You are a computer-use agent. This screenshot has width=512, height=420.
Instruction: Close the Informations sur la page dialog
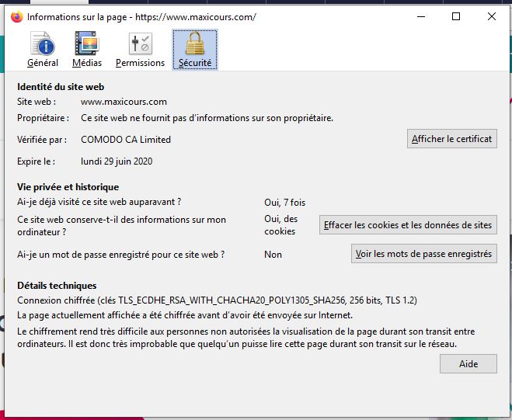(492, 16)
